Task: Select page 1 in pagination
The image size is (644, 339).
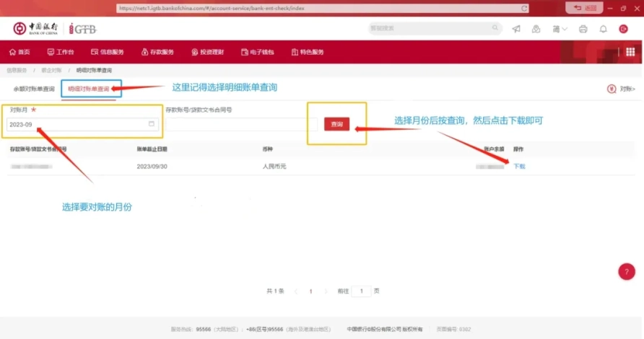Action: (311, 291)
